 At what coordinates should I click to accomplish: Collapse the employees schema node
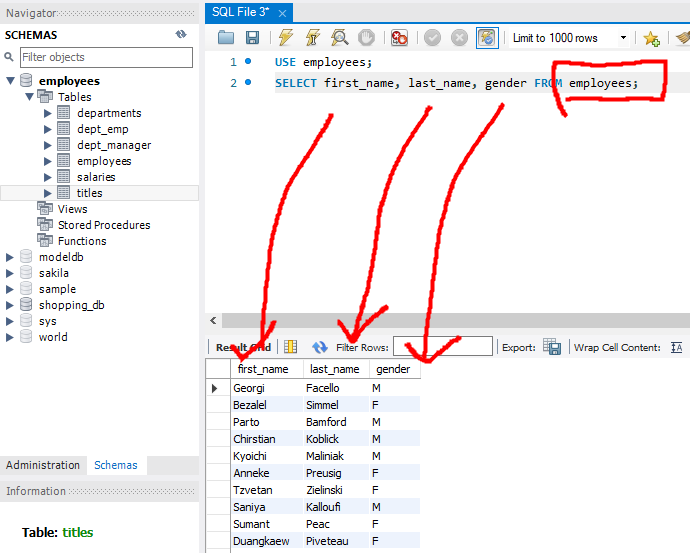pyautogui.click(x=10, y=81)
